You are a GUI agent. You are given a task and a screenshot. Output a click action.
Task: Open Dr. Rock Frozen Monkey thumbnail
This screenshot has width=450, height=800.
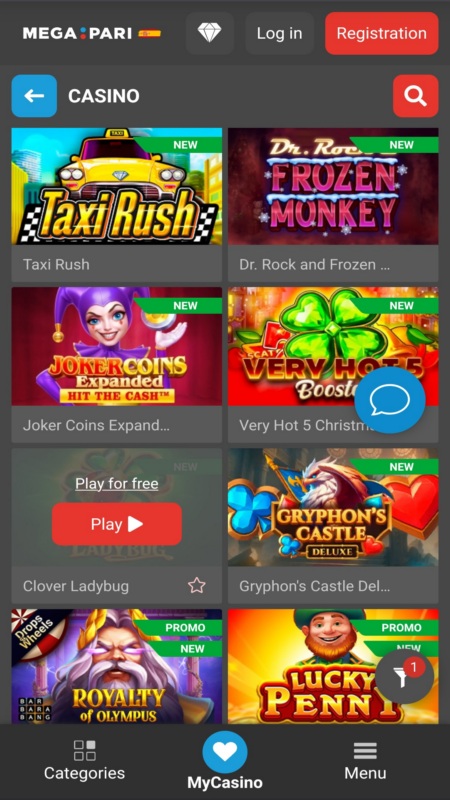[x=333, y=186]
